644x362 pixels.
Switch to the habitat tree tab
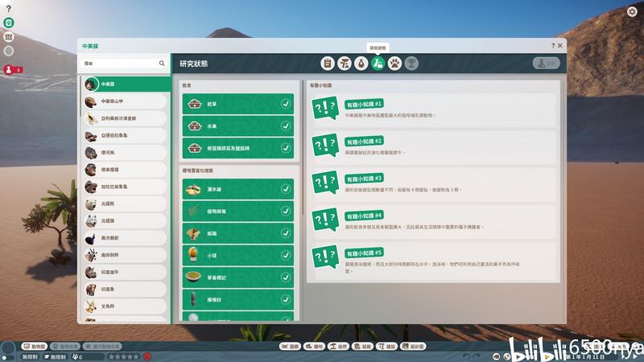tap(345, 64)
